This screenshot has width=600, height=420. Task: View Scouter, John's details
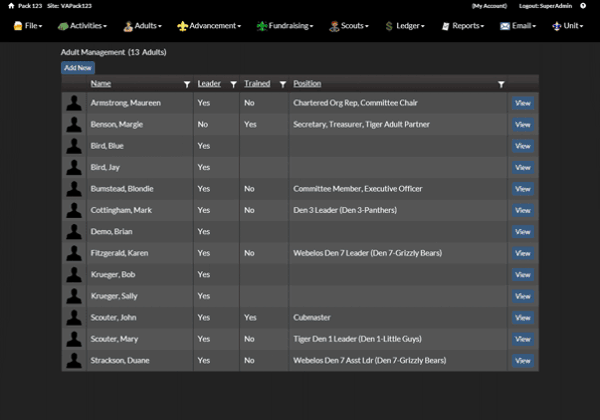(x=523, y=317)
